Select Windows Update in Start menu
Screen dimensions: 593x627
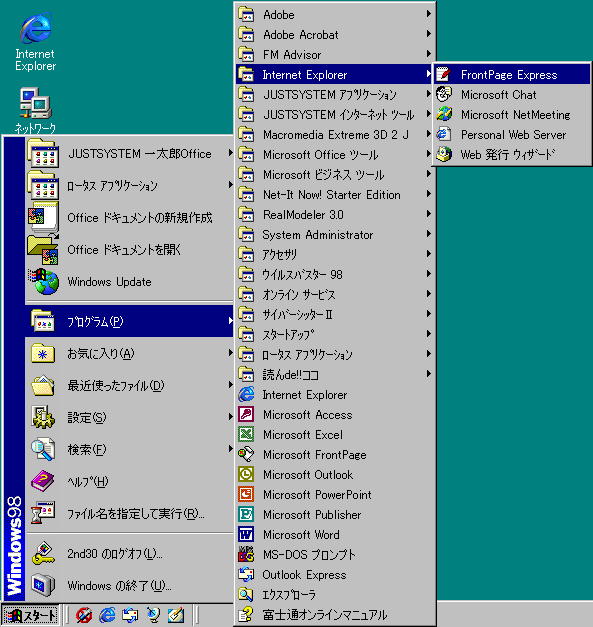(x=130, y=282)
